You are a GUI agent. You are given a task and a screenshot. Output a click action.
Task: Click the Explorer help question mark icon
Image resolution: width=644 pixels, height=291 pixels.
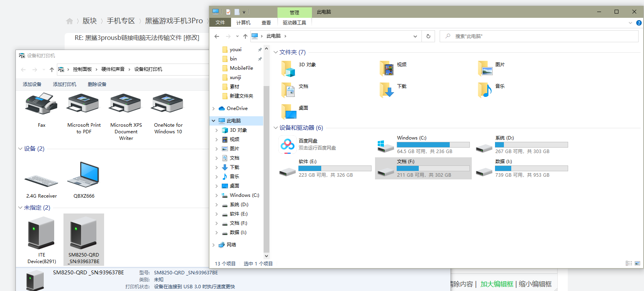pos(639,23)
